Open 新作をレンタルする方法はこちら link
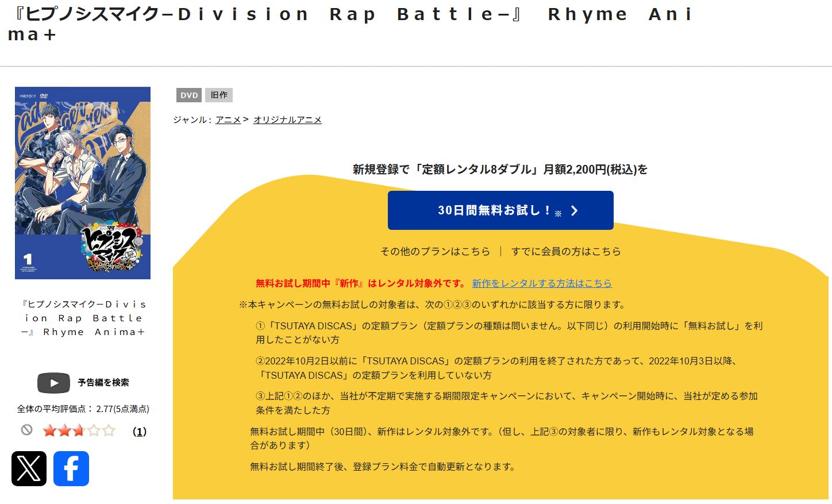Image resolution: width=832 pixels, height=504 pixels. tap(542, 283)
